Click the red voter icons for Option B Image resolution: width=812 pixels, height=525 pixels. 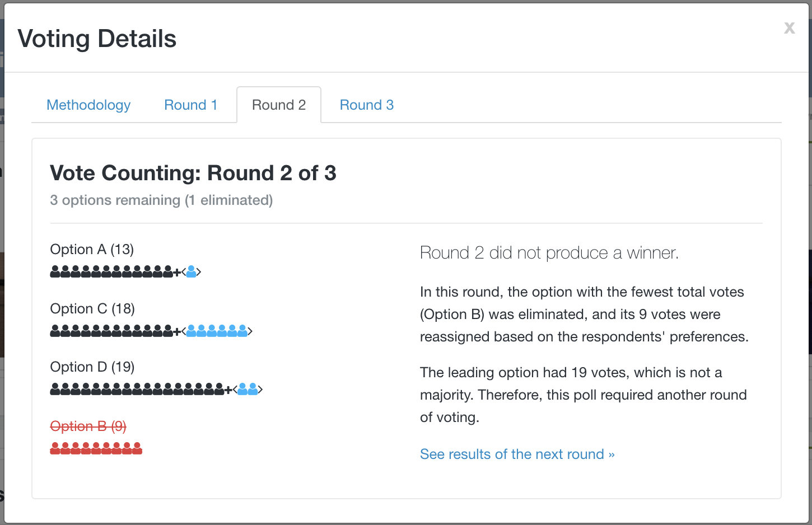pos(96,448)
